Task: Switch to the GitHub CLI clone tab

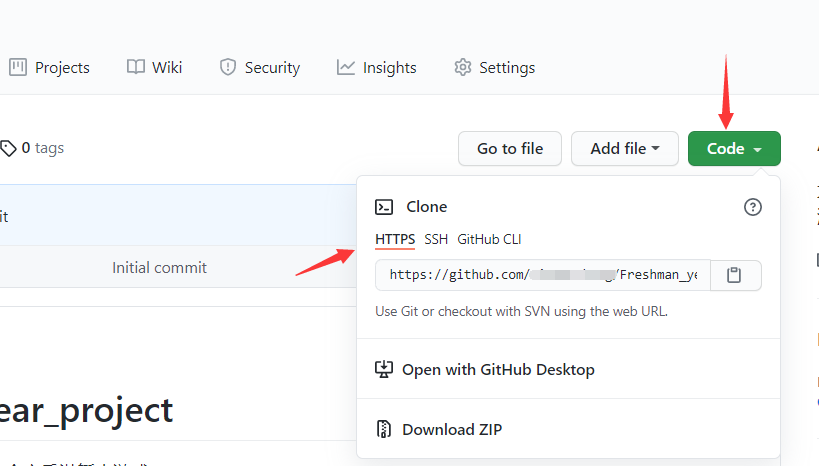Action: [x=489, y=239]
